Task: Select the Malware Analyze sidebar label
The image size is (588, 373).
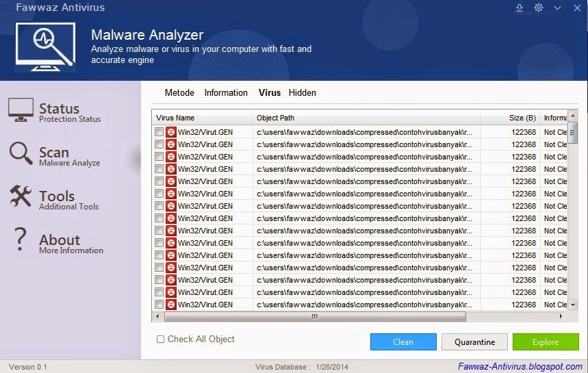Action: coord(70,163)
